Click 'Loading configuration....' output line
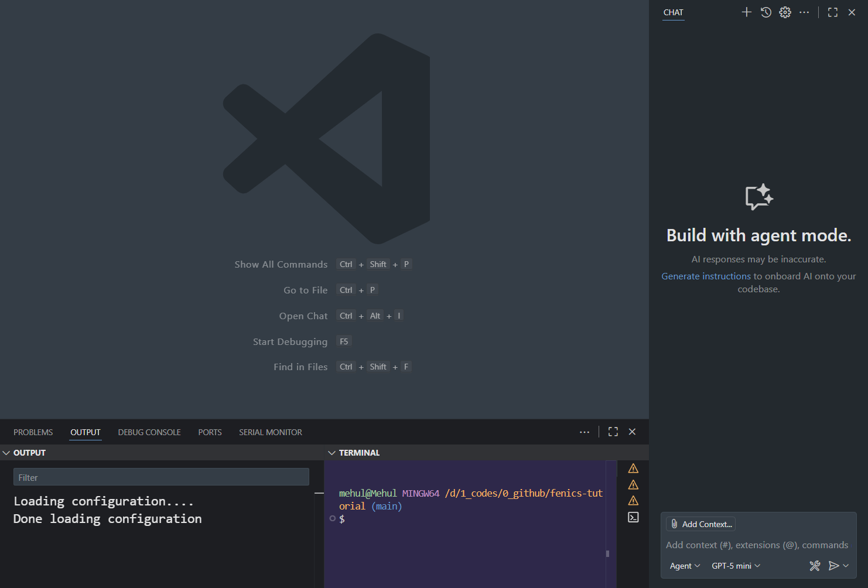Viewport: 868px width, 588px height. point(104,501)
